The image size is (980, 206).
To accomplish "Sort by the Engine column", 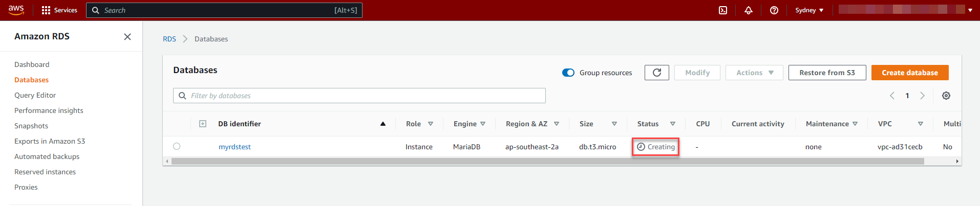I will click(x=483, y=124).
